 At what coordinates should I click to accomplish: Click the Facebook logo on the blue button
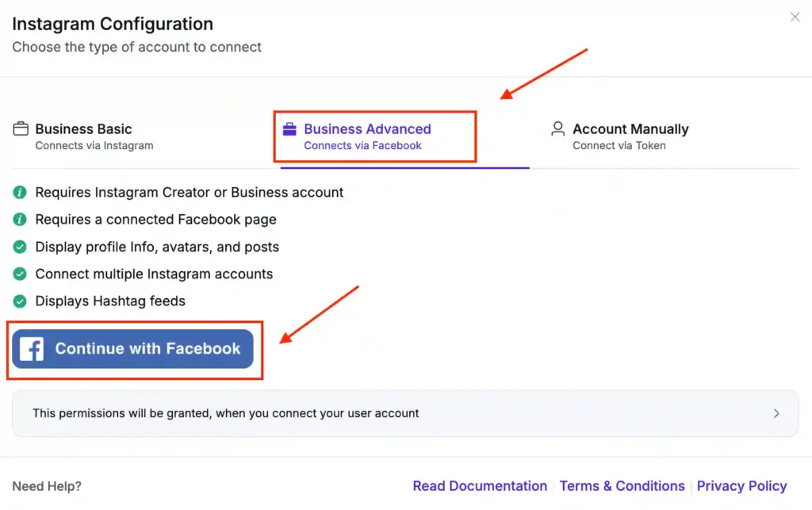[32, 348]
